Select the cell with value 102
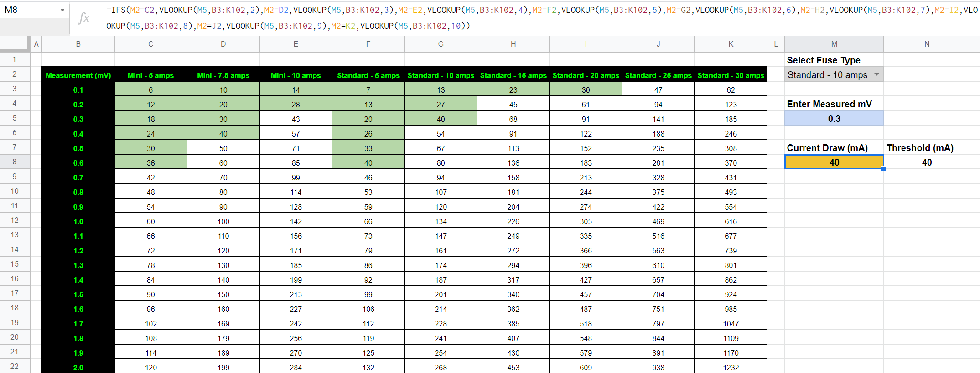This screenshot has height=373, width=980. [x=150, y=324]
